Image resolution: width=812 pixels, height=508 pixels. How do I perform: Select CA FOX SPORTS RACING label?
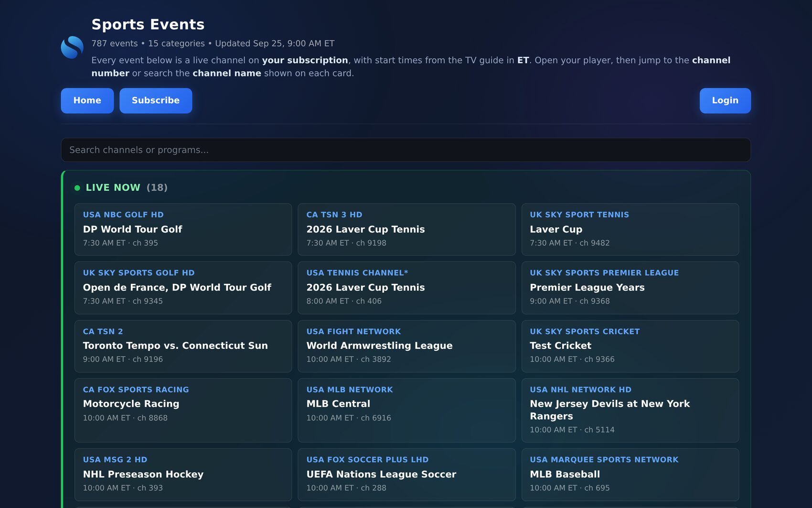pos(136,390)
